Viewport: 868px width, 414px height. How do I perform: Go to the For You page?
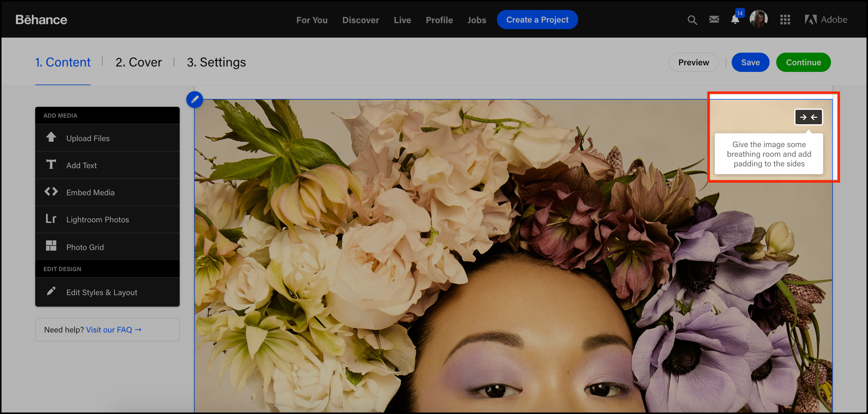click(312, 20)
